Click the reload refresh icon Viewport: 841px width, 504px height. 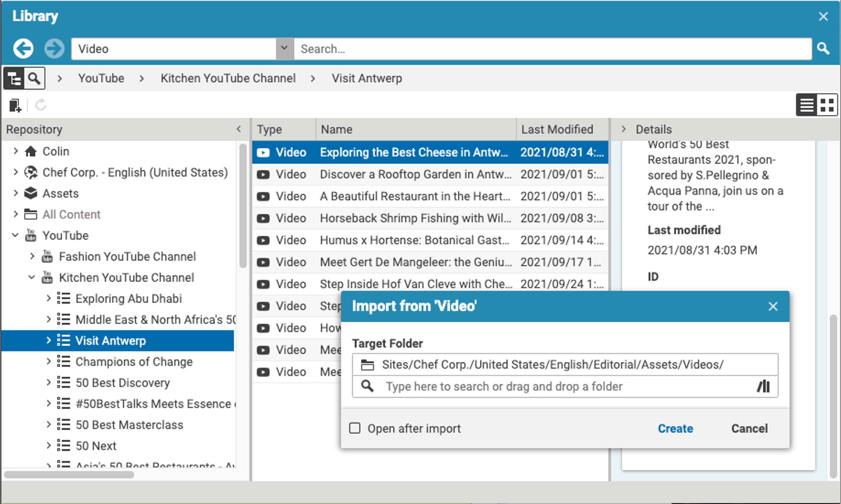pos(41,105)
